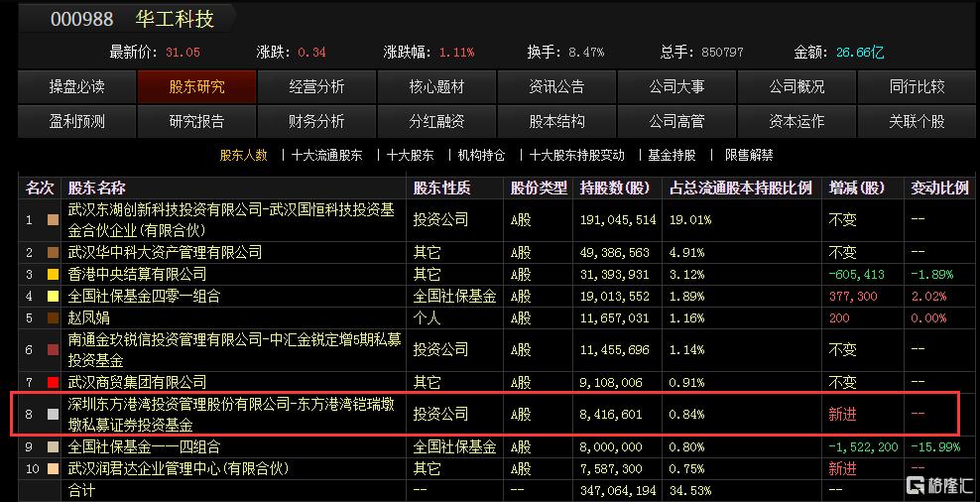Click the 股东性质 column header
The width and height of the screenshot is (980, 502).
[x=441, y=188]
